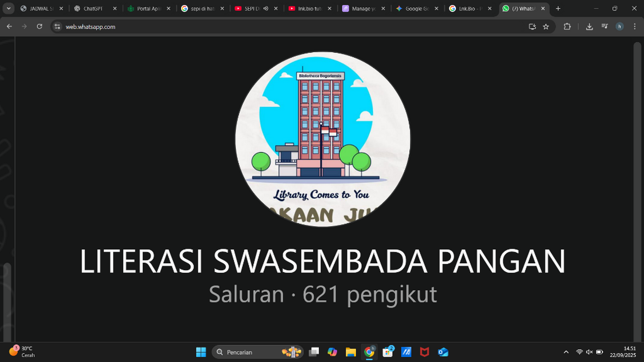Image resolution: width=644 pixels, height=362 pixels.
Task: Switch to the ChatGPT tab
Action: [x=95, y=8]
